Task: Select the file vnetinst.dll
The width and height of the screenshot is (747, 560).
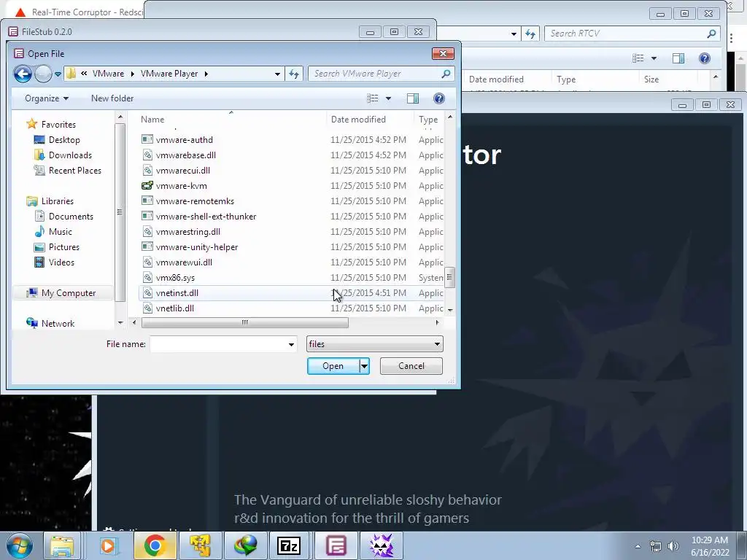Action: click(x=177, y=293)
